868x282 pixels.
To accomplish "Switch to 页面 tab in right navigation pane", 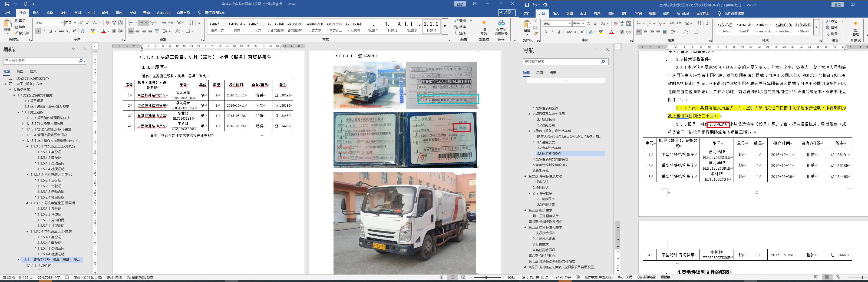I will tap(539, 72).
